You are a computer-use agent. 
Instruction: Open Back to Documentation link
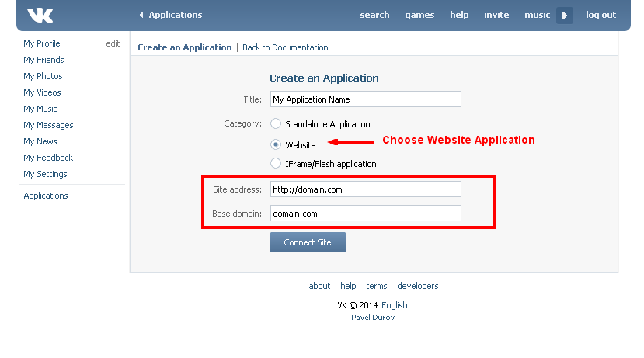pyautogui.click(x=285, y=47)
